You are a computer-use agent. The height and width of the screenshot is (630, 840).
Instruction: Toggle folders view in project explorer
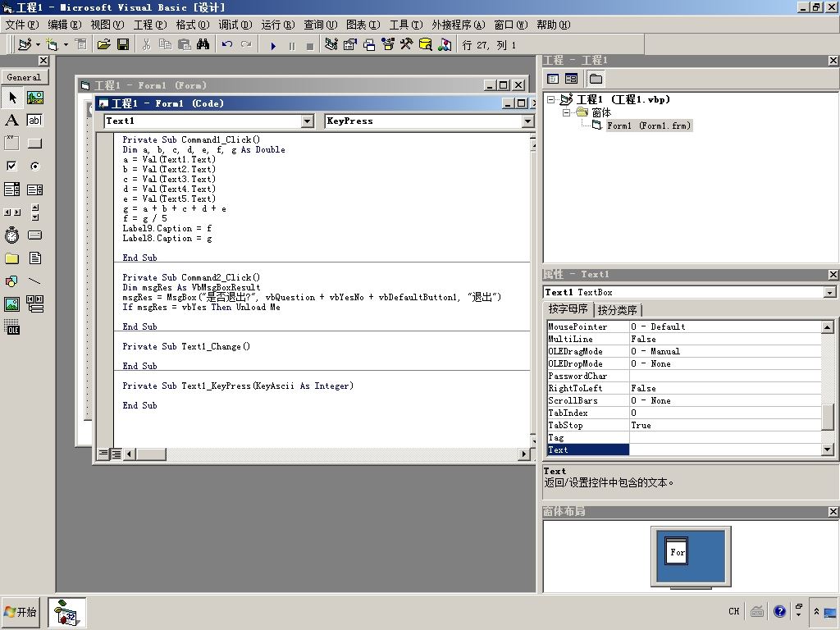point(596,79)
